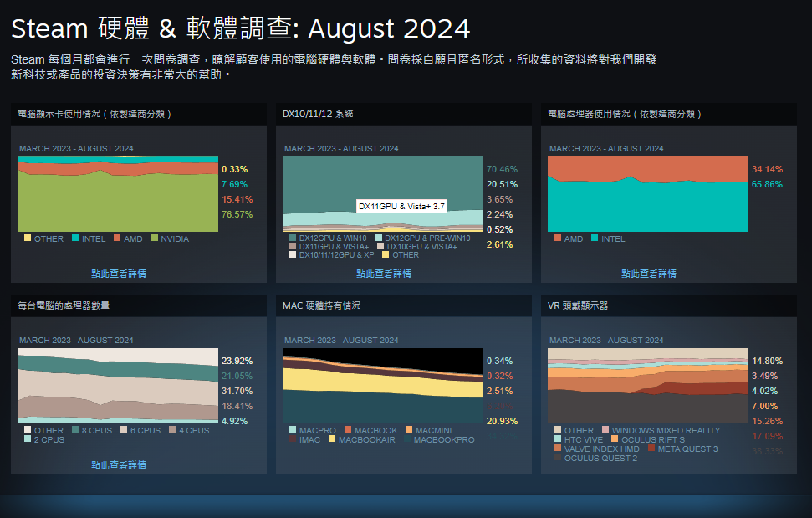Click the green NVIDIA legend swatch

coord(155,238)
